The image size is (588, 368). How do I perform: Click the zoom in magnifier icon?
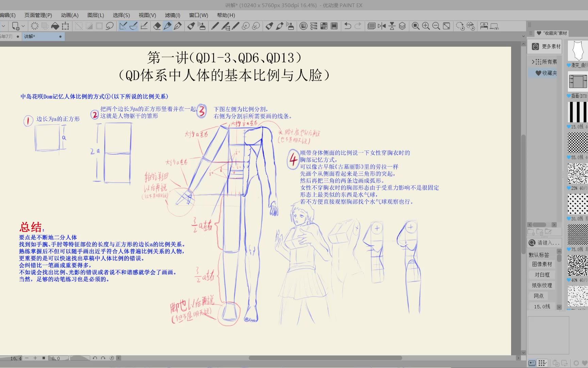click(x=426, y=26)
